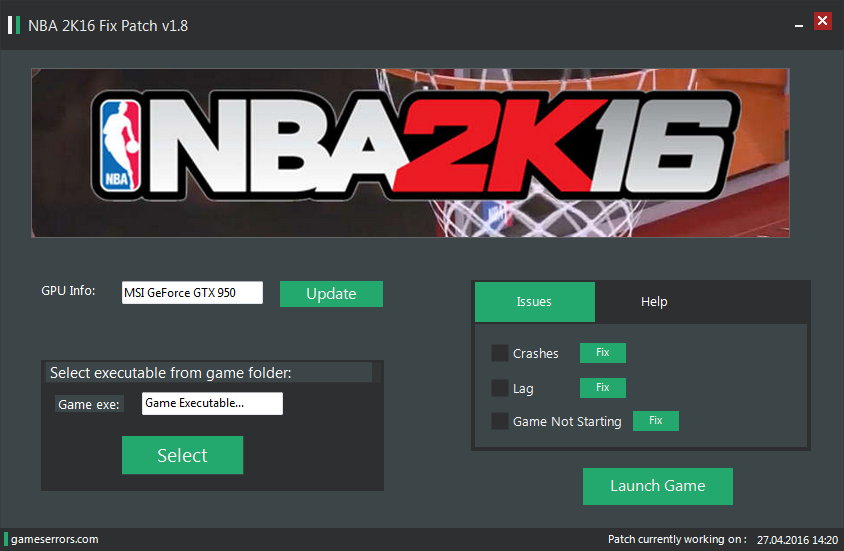The image size is (844, 551).
Task: Minimize the patch window
Action: pyautogui.click(x=799, y=25)
